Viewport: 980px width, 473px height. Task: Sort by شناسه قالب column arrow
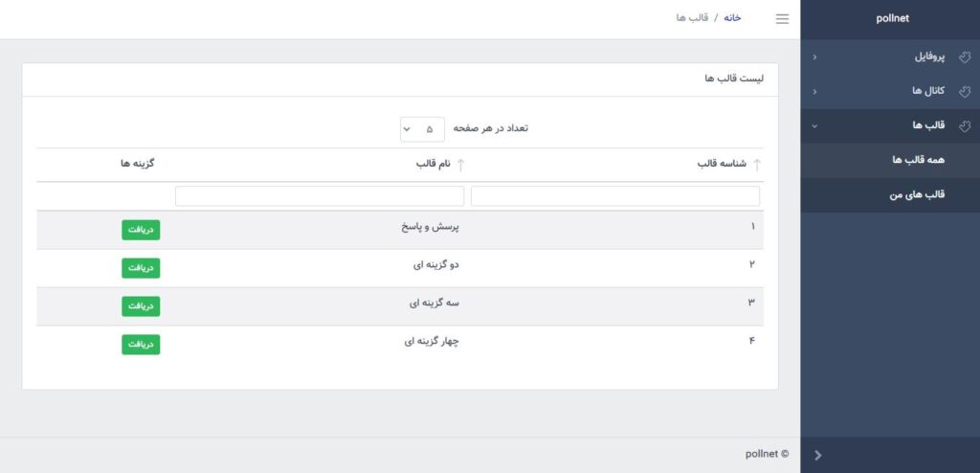[x=757, y=165]
